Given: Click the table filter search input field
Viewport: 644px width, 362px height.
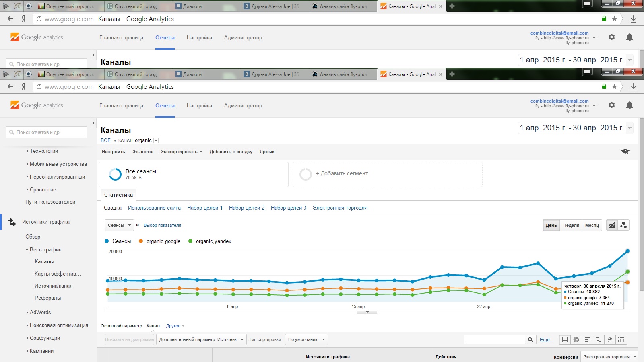Looking at the screenshot, I should click(494, 339).
